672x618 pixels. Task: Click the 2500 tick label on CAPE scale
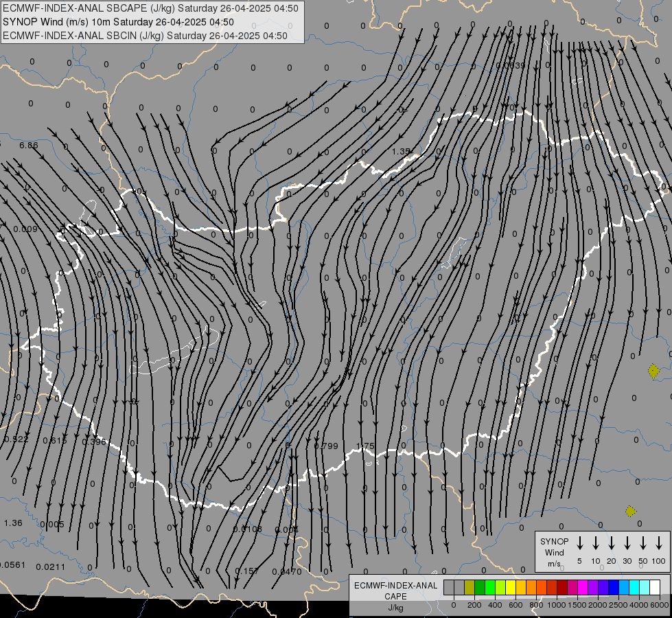[618, 605]
